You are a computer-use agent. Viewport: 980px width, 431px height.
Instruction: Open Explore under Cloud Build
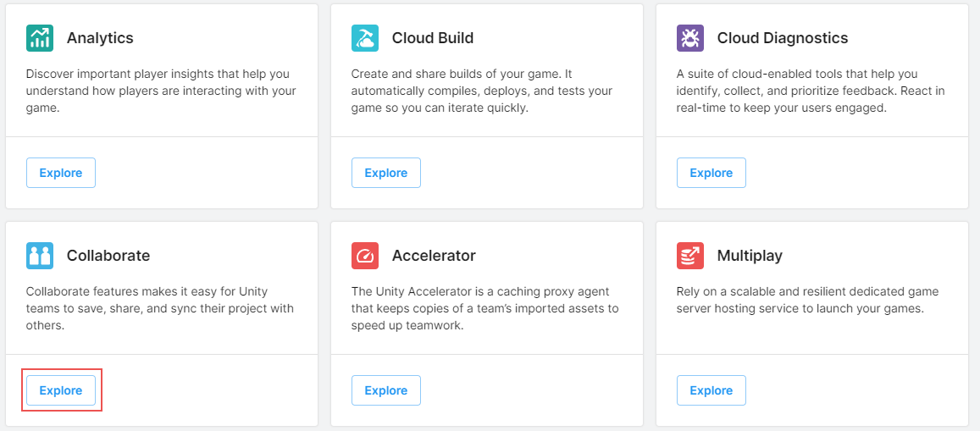(x=386, y=173)
